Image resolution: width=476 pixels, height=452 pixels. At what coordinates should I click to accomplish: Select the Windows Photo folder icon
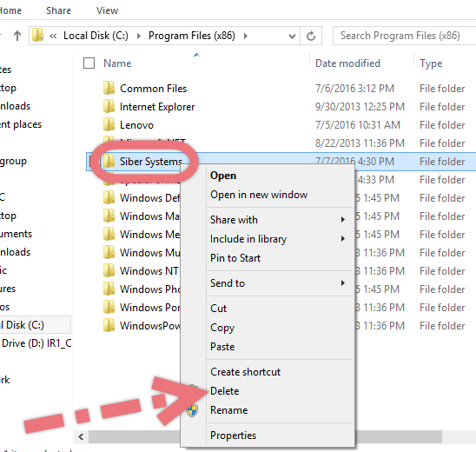(x=109, y=289)
